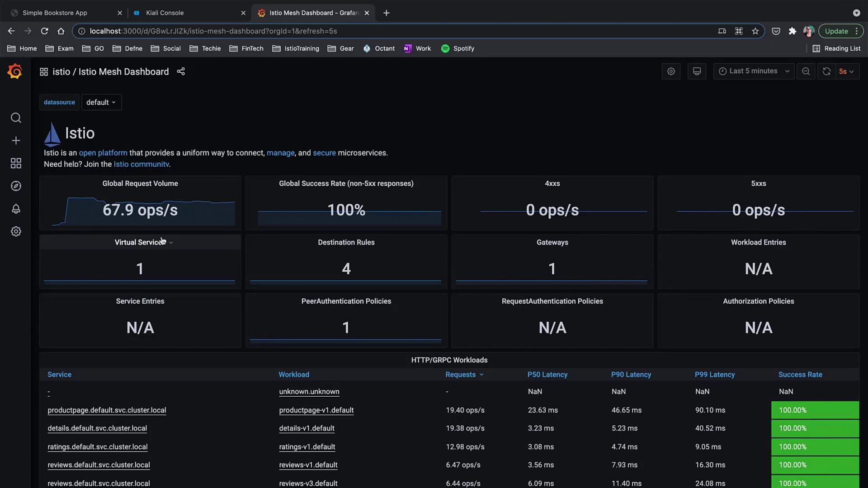Screen dimensions: 868x488
Task: Cycle view mode with the monitor icon
Action: click(697, 71)
